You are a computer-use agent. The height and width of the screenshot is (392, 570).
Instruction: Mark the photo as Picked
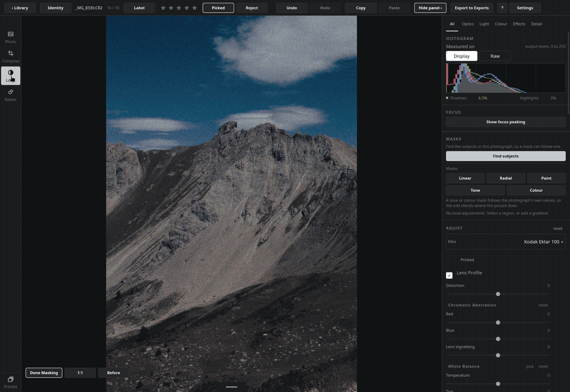coord(218,8)
